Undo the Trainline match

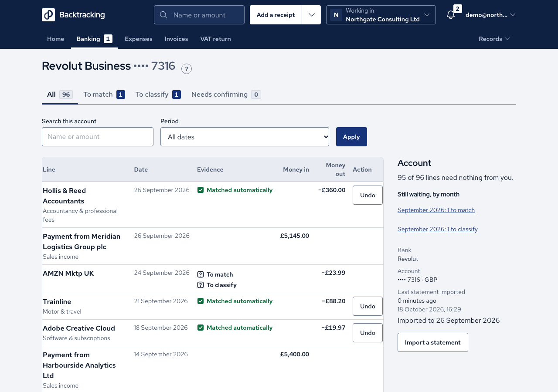click(x=367, y=306)
